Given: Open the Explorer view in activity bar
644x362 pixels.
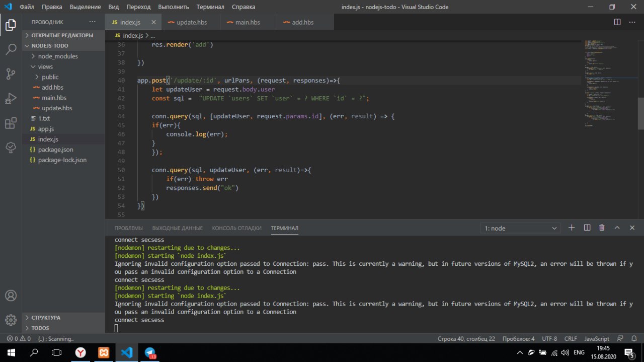Looking at the screenshot, I should point(11,25).
